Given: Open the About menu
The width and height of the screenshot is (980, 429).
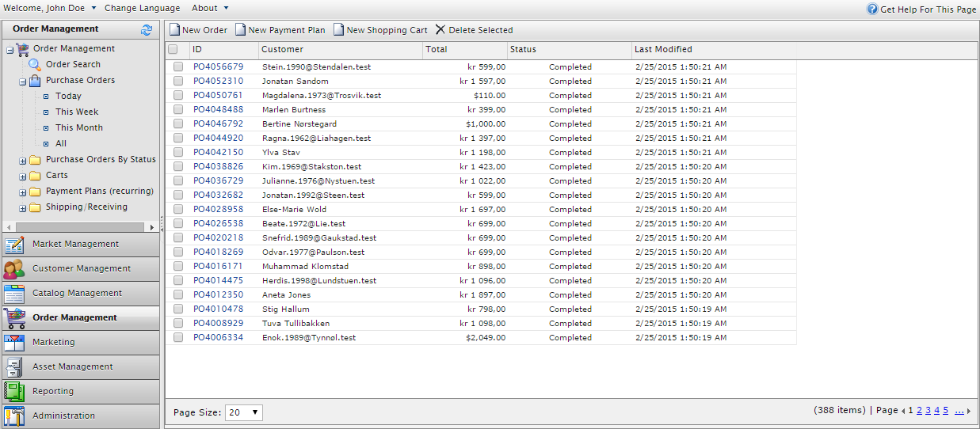Looking at the screenshot, I should tap(210, 8).
